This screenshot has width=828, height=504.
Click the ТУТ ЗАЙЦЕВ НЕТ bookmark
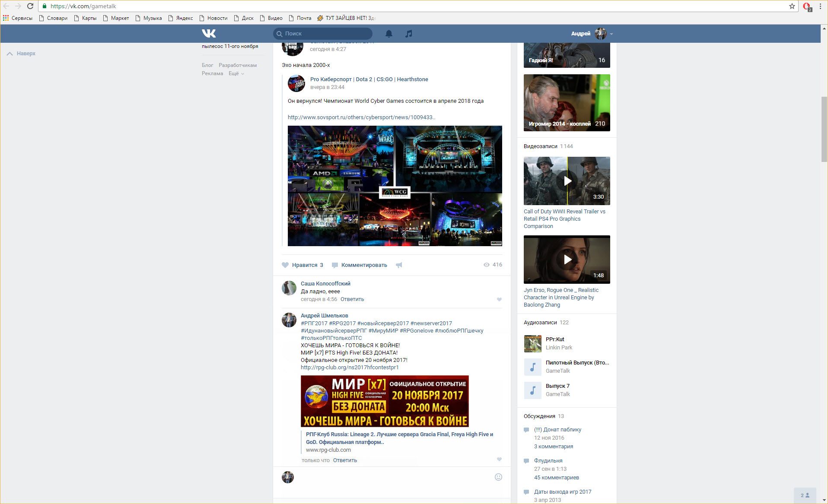pos(347,18)
